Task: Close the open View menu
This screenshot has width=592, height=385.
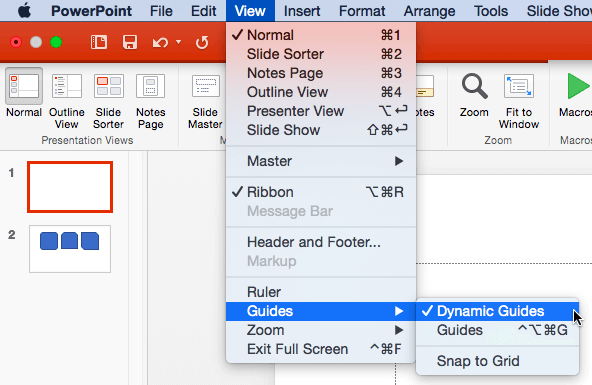Action: point(250,11)
